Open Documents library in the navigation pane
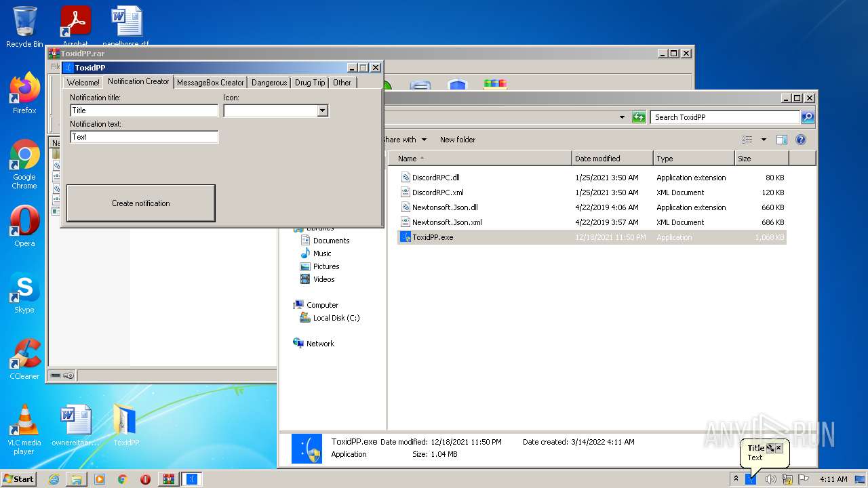 [331, 241]
